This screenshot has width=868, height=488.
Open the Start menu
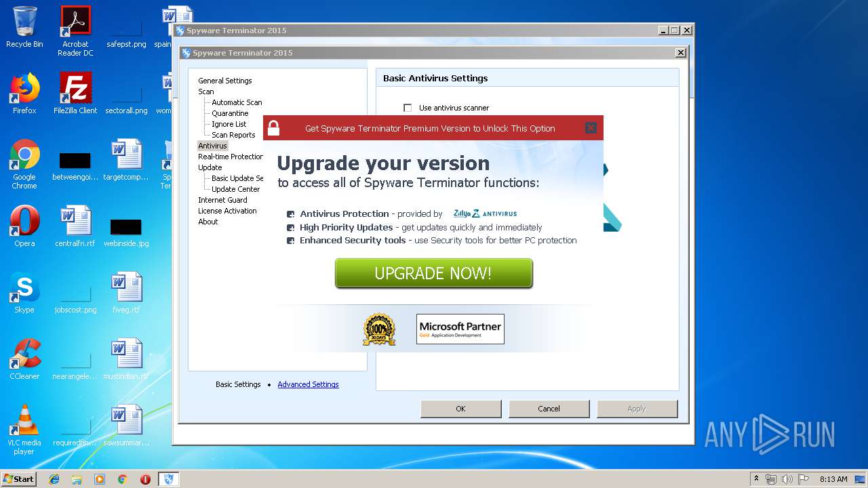click(18, 479)
